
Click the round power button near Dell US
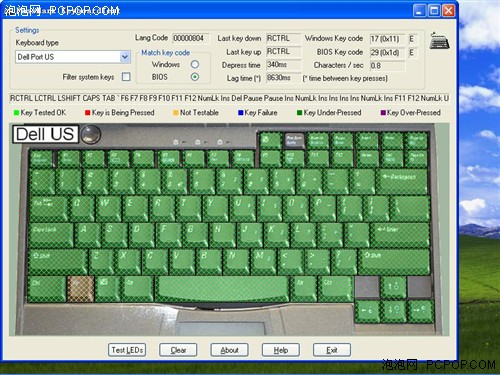click(91, 134)
